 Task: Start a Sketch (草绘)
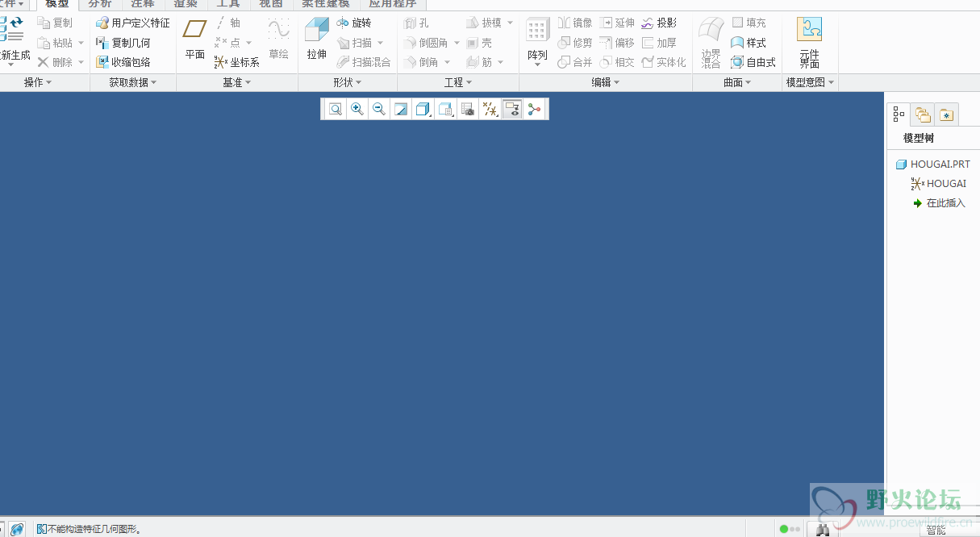pos(279,40)
